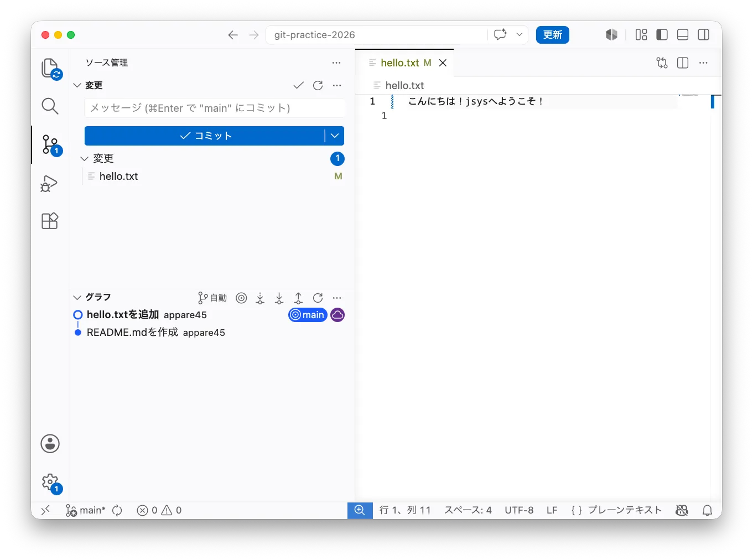This screenshot has width=753, height=560.
Task: Open remote window button in status bar
Action: pyautogui.click(x=45, y=510)
